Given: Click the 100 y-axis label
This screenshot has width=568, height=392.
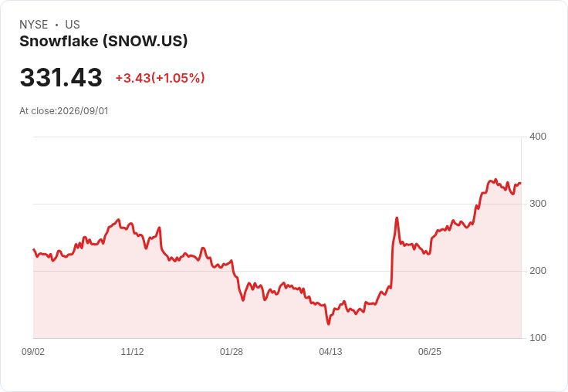Looking at the screenshot, I should pos(538,338).
